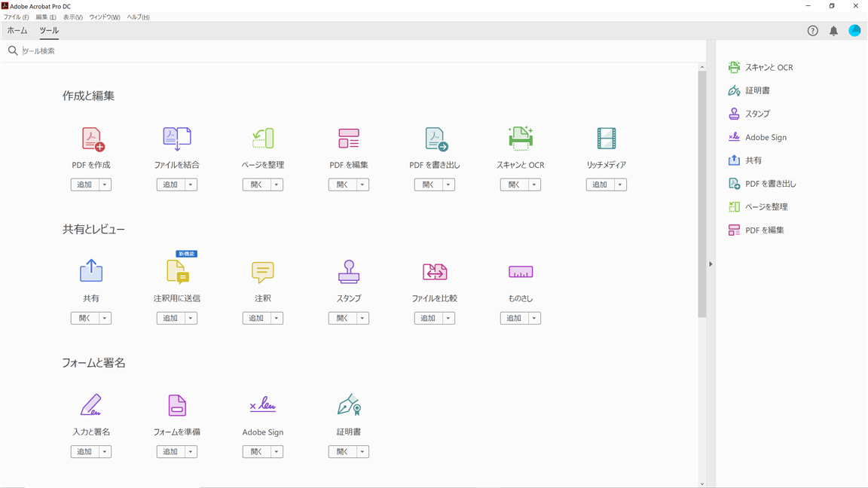Viewport: 868px width, 488px height.
Task: Expand the dropdown next to PDF を作成 追加 button
Action: tap(105, 184)
